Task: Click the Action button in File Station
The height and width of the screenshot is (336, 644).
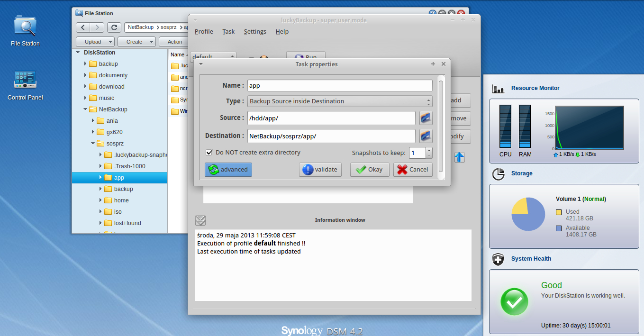Action: click(175, 42)
